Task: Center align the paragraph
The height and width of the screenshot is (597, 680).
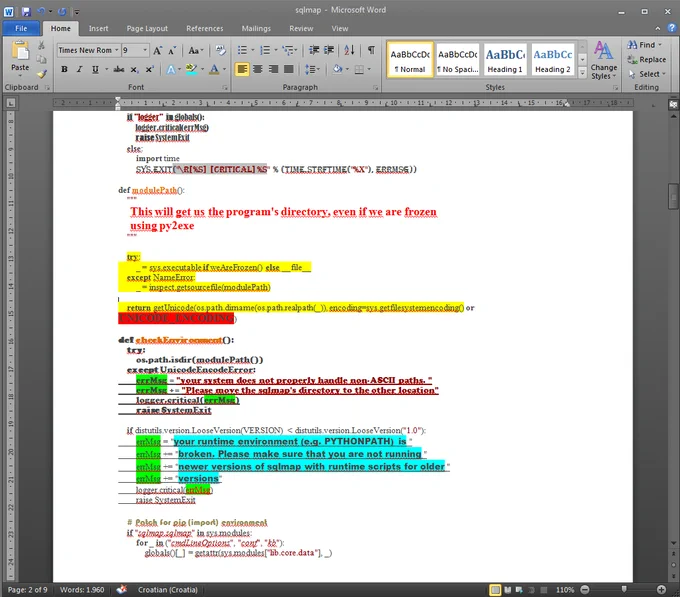Action: (258, 69)
